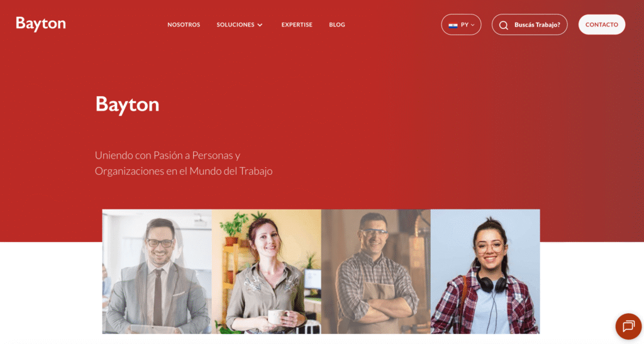The image size is (644, 344).
Task: Open the Soluciones menu
Action: pyautogui.click(x=240, y=25)
